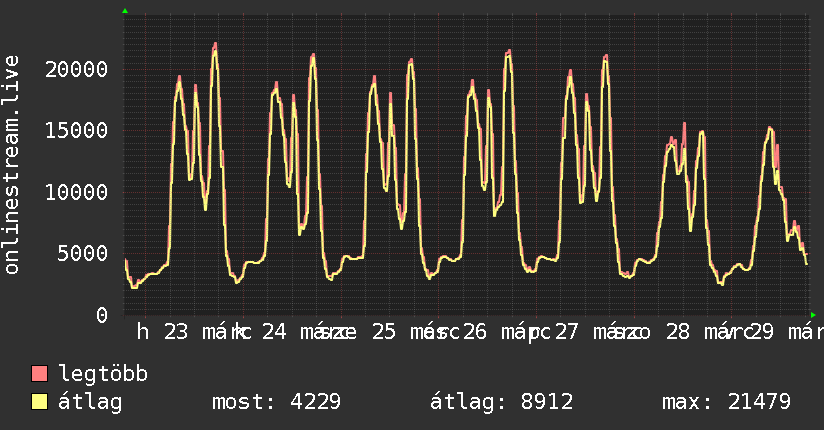824x430 pixels.
Task: Click the 29 date label on x-axis
Action: [761, 332]
